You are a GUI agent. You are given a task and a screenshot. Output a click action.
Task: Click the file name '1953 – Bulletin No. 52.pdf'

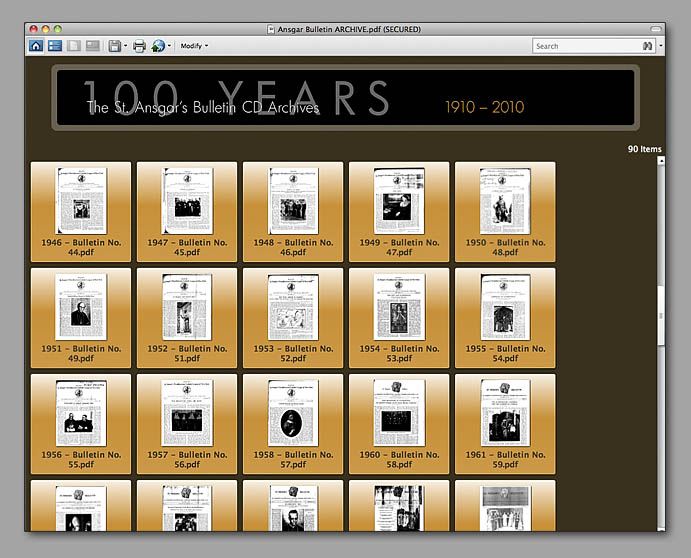(x=293, y=353)
